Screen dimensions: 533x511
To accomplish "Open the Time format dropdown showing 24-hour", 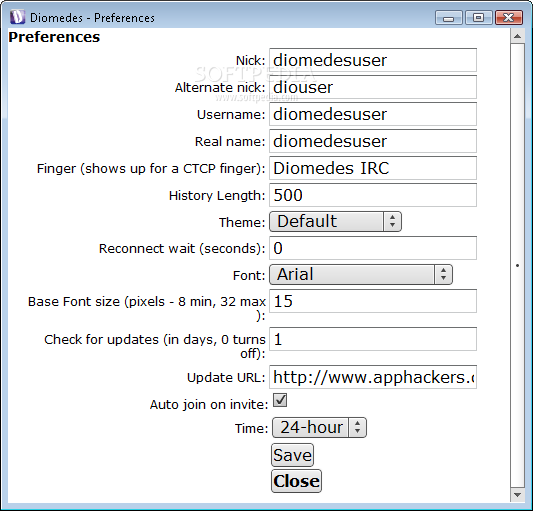I will tap(319, 427).
